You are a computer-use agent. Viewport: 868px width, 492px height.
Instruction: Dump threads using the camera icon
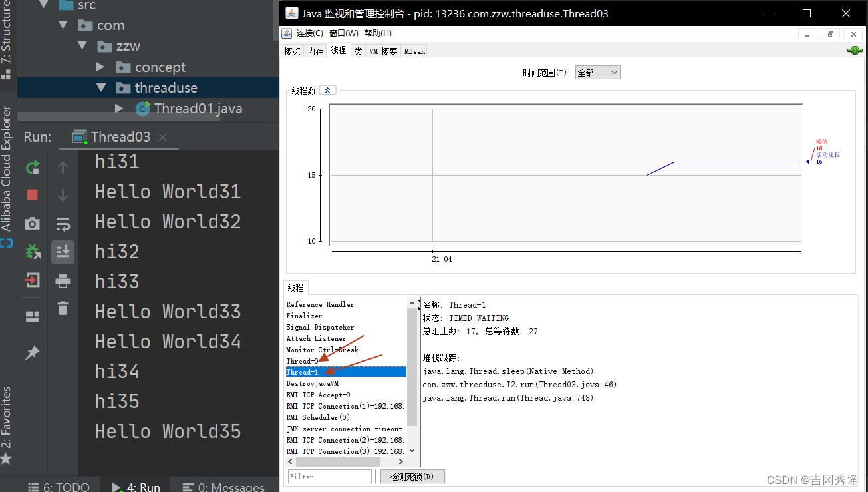tap(32, 224)
